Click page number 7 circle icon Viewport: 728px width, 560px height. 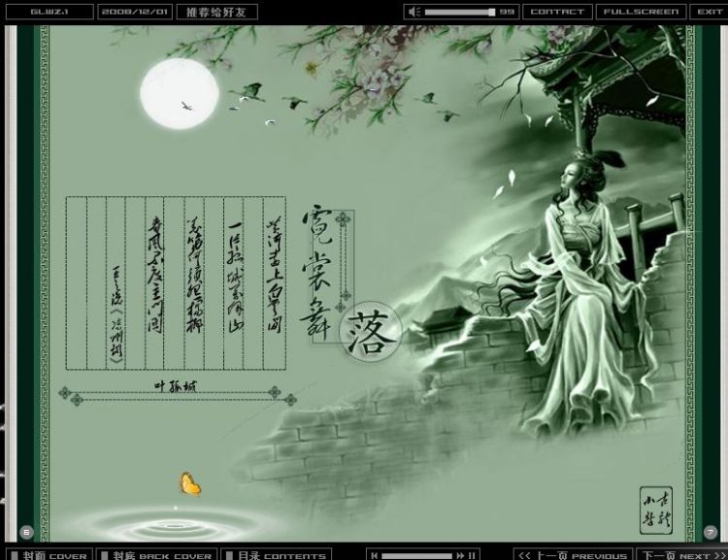[x=710, y=531]
